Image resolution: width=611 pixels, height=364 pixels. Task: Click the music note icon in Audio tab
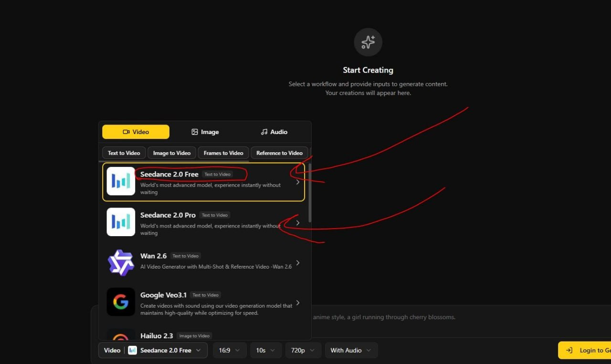[264, 132]
